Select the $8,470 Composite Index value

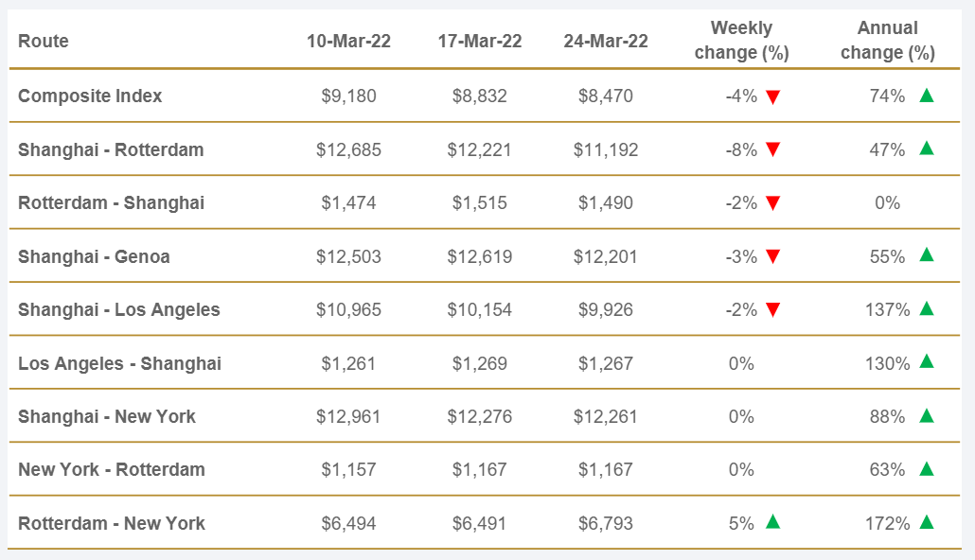coord(606,96)
